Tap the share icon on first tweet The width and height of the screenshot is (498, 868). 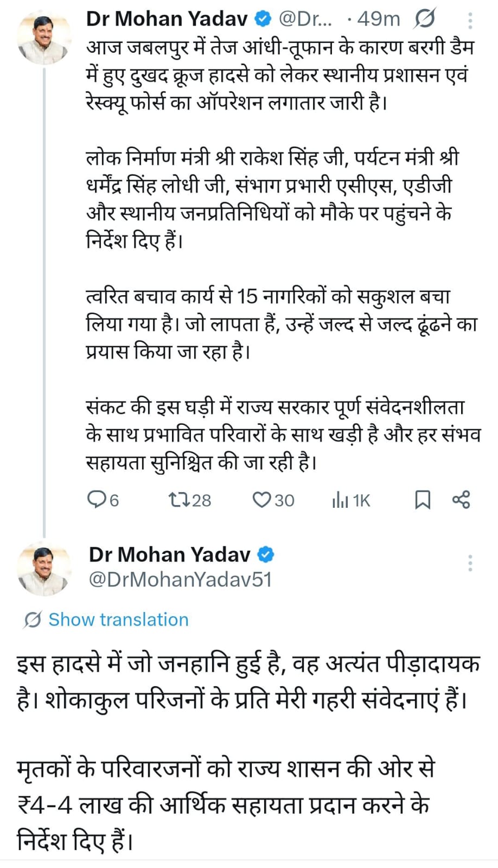point(461,499)
